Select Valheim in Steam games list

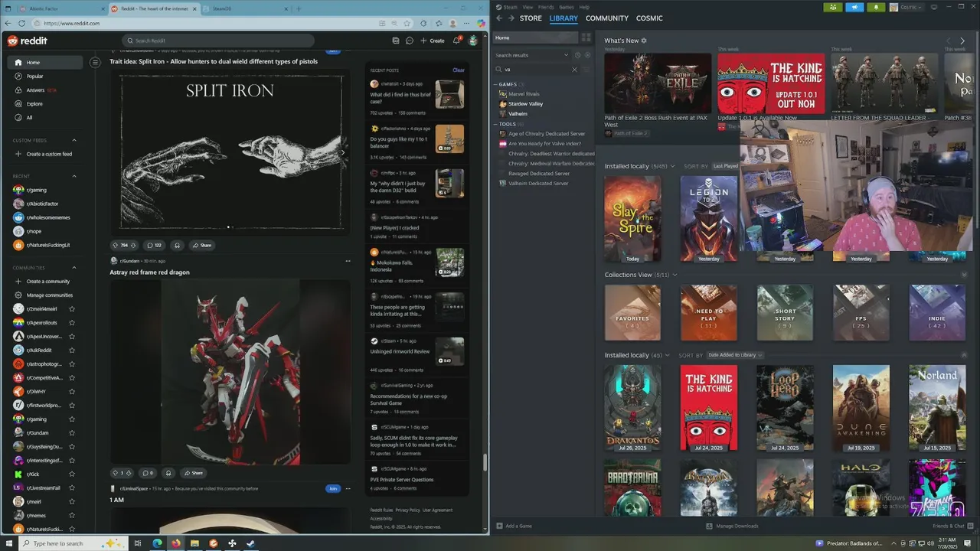tap(518, 113)
